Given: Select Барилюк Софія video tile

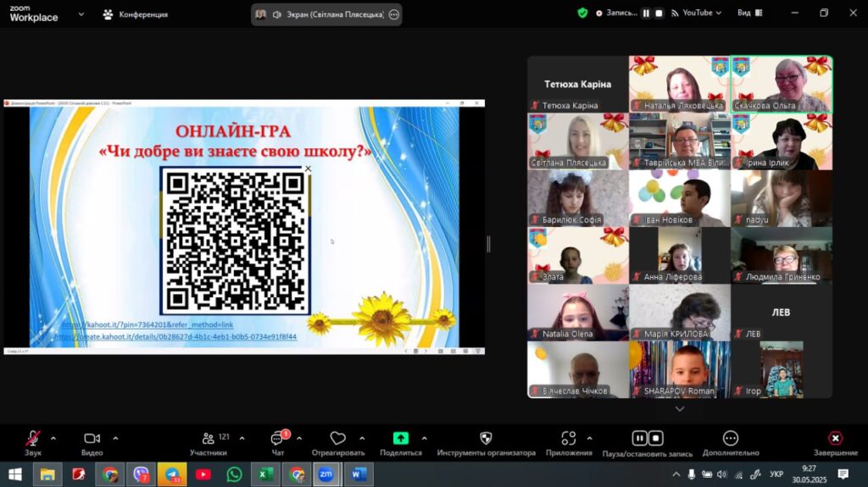Looking at the screenshot, I should pyautogui.click(x=578, y=198).
